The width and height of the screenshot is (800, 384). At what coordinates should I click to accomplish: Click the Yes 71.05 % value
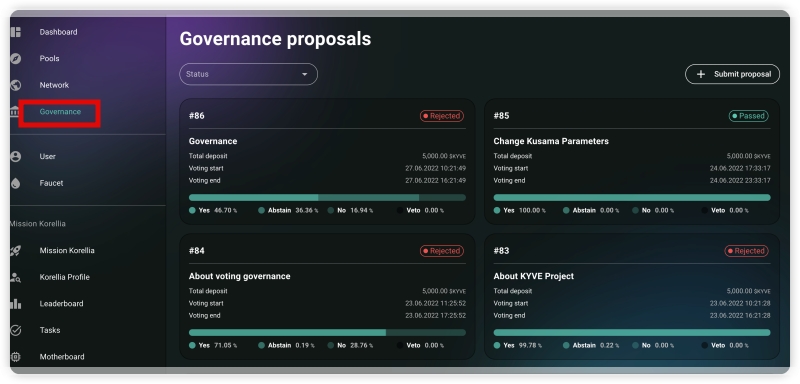pyautogui.click(x=226, y=346)
